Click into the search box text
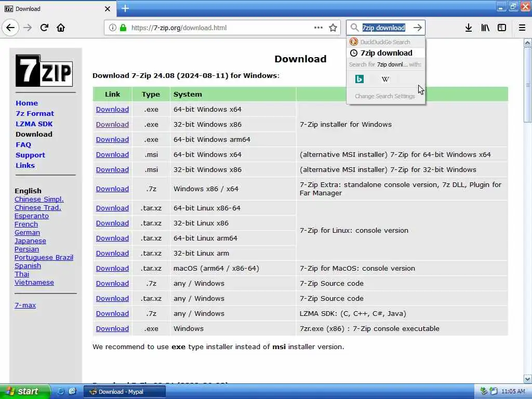Image resolution: width=532 pixels, height=399 pixels. coord(383,28)
